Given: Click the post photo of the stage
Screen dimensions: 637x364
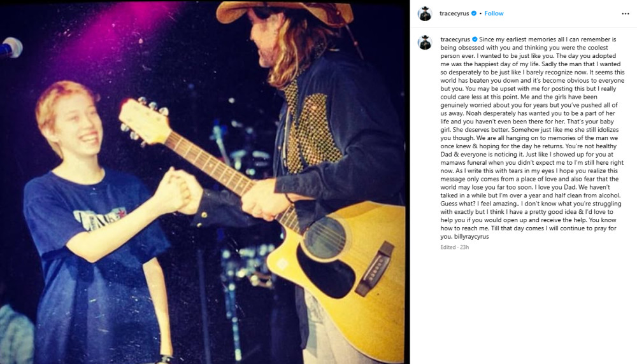Looking at the screenshot, I should click(x=204, y=182).
